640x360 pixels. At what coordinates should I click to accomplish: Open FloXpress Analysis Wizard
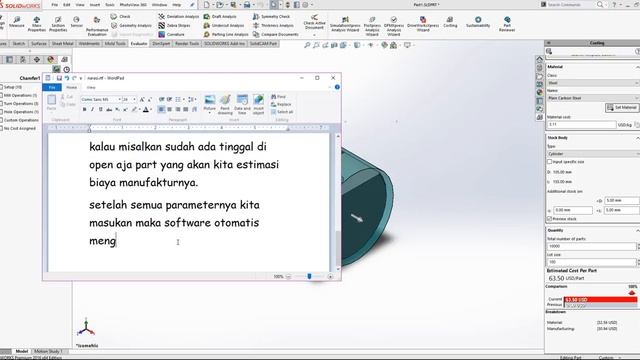coord(372,27)
